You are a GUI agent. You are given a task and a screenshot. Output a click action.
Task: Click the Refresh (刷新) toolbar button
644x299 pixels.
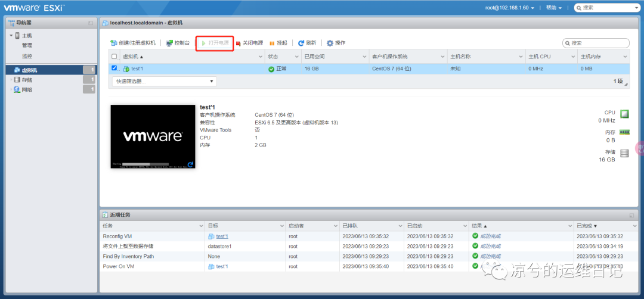coord(307,43)
